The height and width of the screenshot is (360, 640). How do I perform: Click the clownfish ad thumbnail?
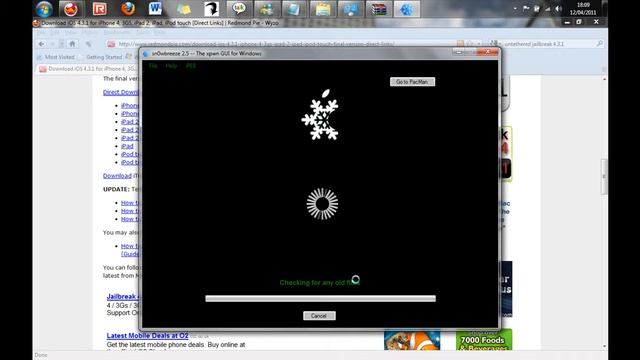coord(412,340)
